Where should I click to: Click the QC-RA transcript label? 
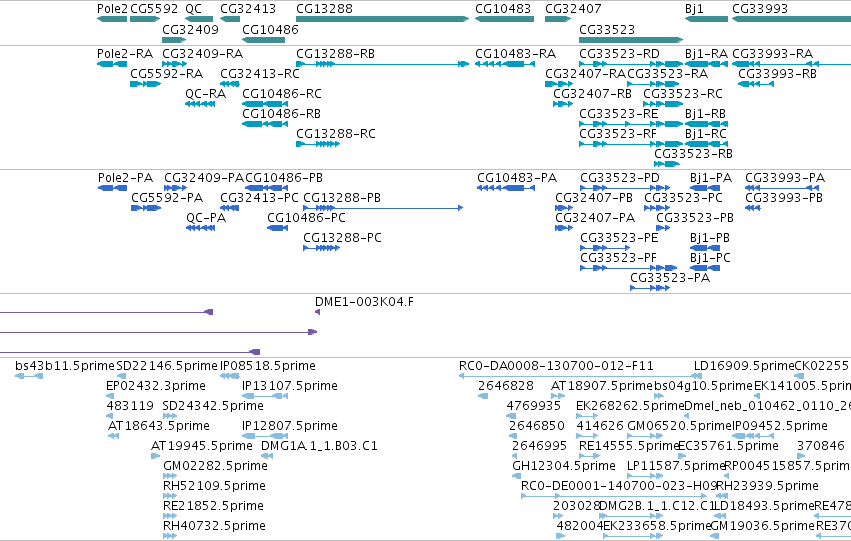click(206, 94)
